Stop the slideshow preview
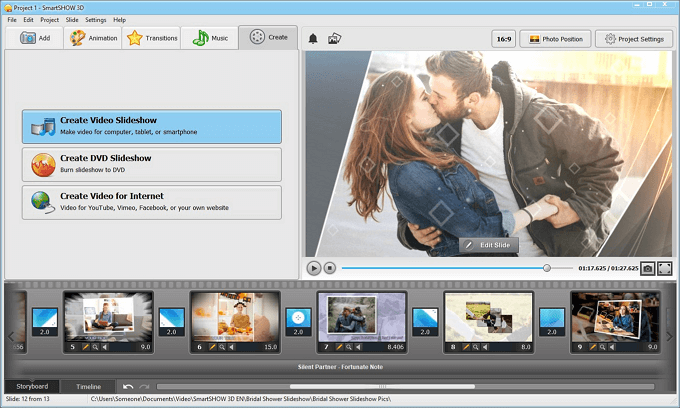Viewport: 680px width, 408px height. coord(330,268)
